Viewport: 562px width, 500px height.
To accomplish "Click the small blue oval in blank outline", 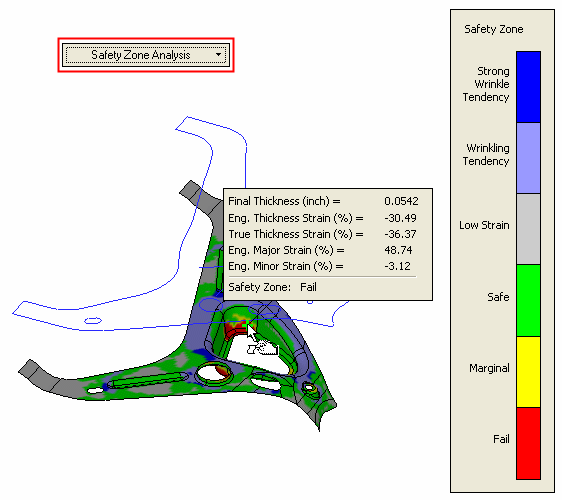I will coord(93,320).
